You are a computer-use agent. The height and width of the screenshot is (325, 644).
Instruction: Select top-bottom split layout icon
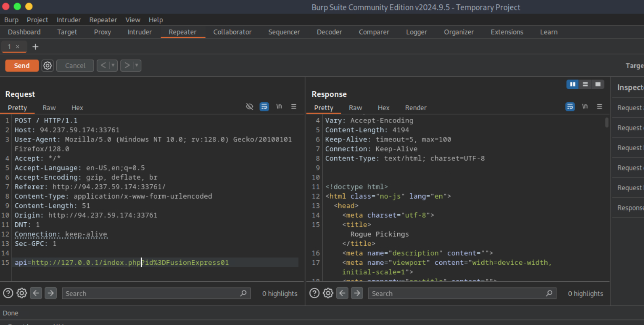pyautogui.click(x=585, y=85)
